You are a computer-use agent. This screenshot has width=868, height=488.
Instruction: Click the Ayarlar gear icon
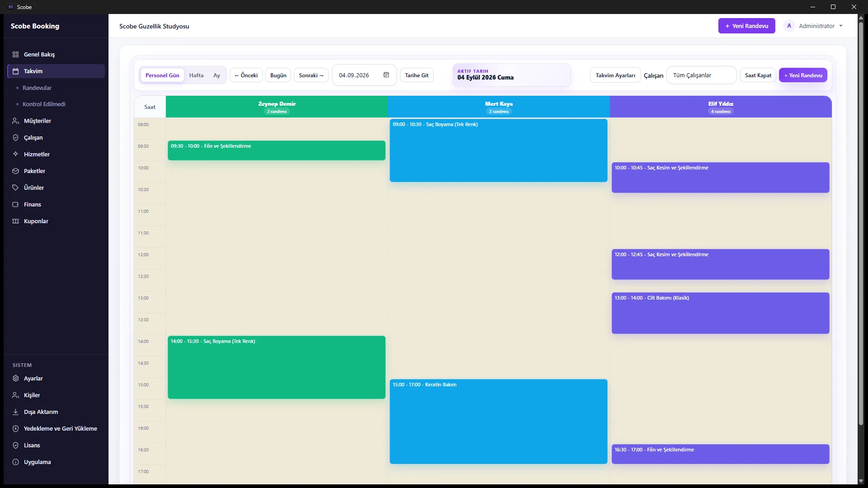tap(15, 378)
